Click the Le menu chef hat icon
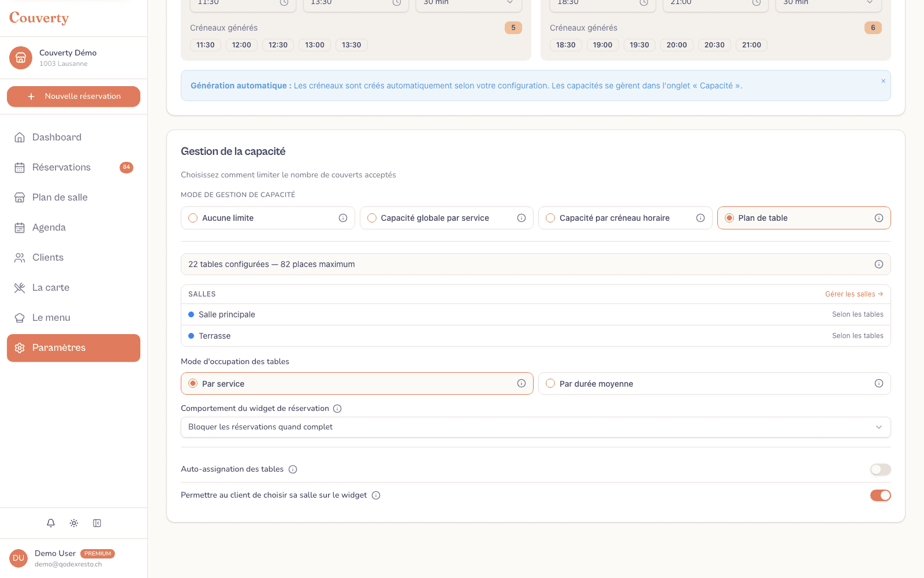The height and width of the screenshot is (578, 924). pos(20,318)
